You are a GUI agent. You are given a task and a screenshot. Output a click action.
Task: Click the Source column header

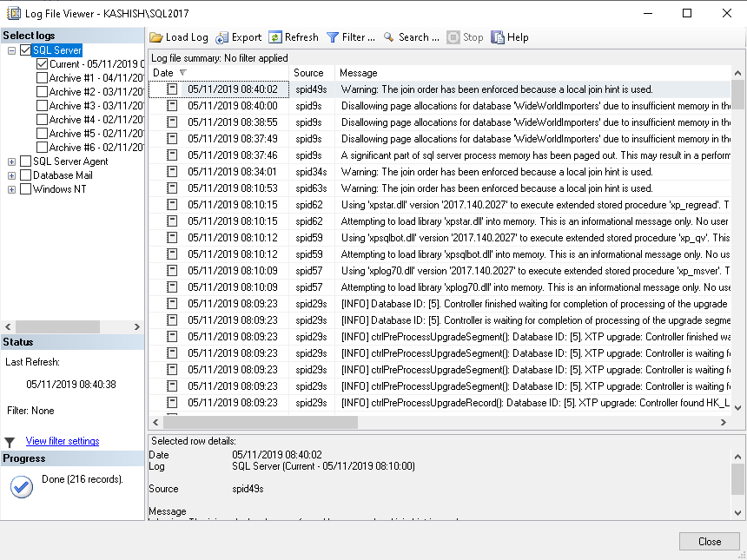click(x=312, y=73)
